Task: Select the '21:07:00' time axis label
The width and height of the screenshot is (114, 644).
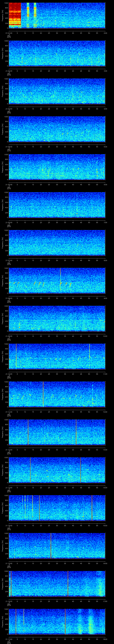Action: coord(9,260)
